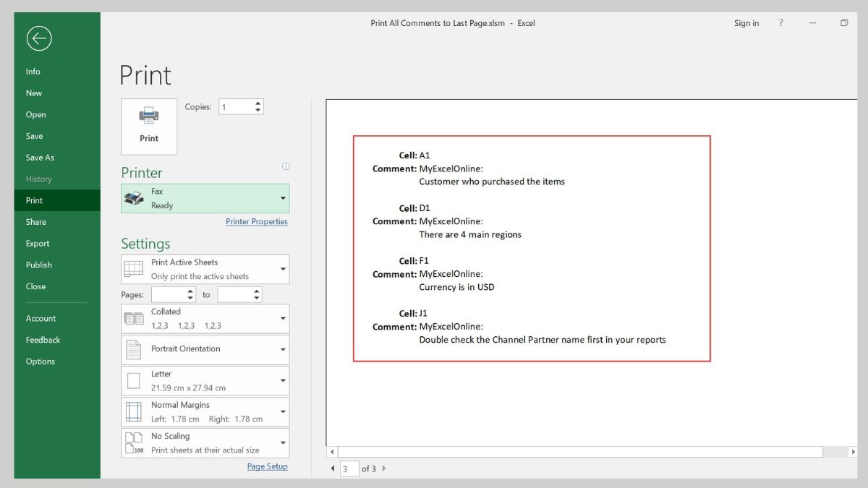The image size is (868, 488).
Task: Click the Print button with printer icon
Action: [149, 126]
